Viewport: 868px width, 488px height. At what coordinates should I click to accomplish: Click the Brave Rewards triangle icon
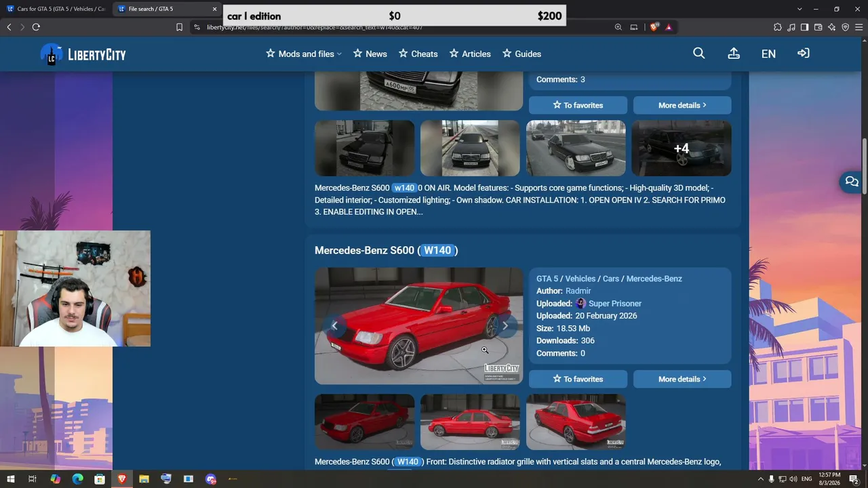pos(669,27)
